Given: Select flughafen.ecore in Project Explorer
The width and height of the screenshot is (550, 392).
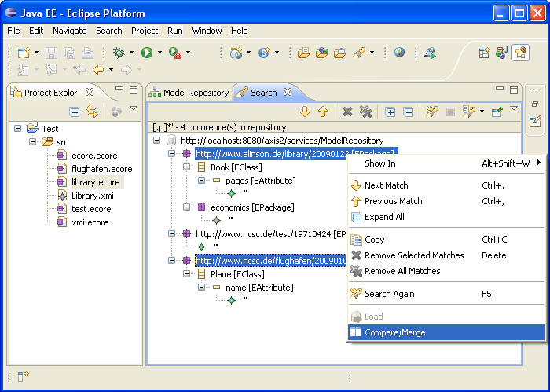Looking at the screenshot, I should (x=101, y=169).
